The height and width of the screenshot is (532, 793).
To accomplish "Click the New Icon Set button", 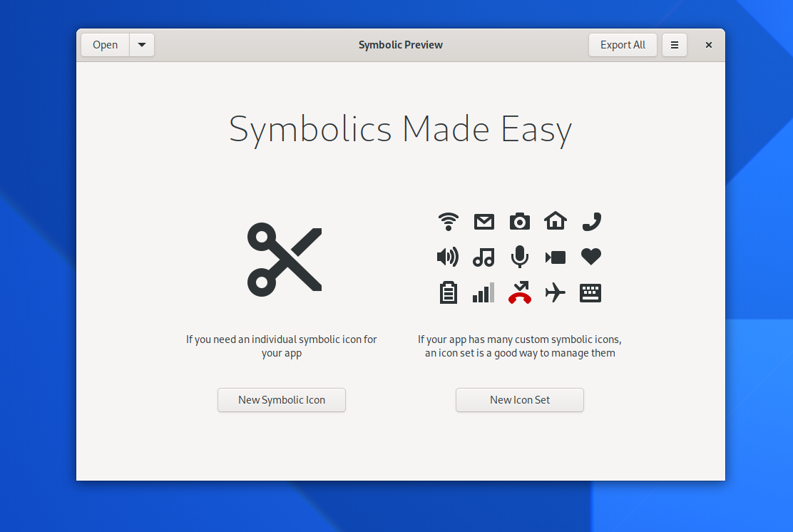I will (x=519, y=400).
